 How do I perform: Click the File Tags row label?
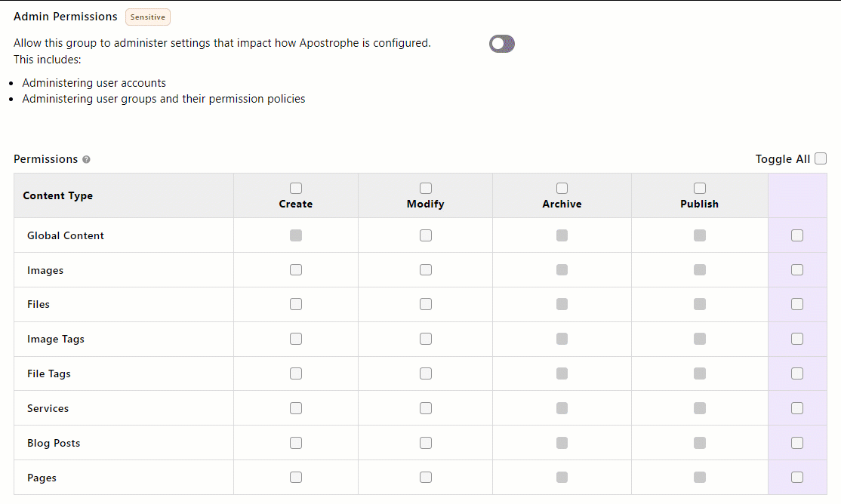tap(49, 373)
